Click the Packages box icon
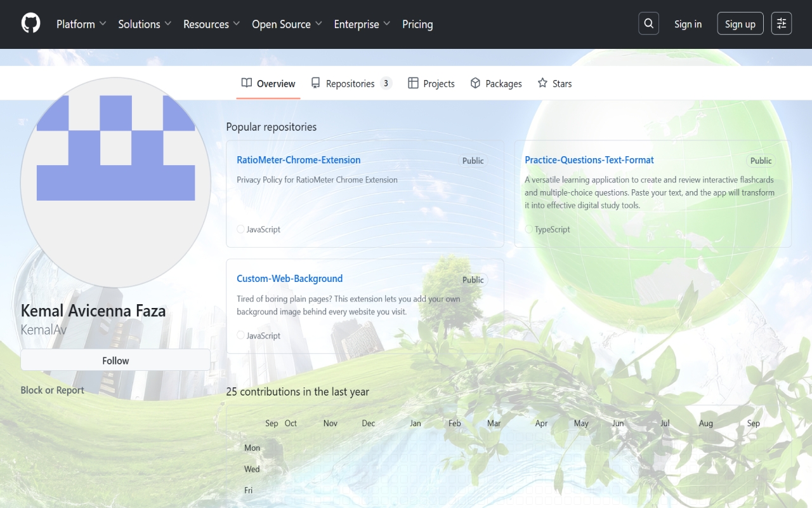812x508 pixels. [x=475, y=83]
